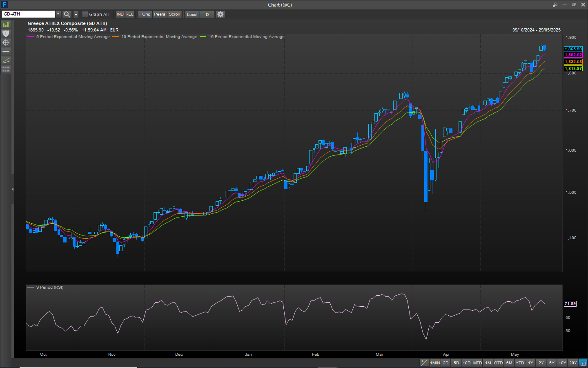588x368 pixels.
Task: Open the D interval frequency selector
Action: 207,14
